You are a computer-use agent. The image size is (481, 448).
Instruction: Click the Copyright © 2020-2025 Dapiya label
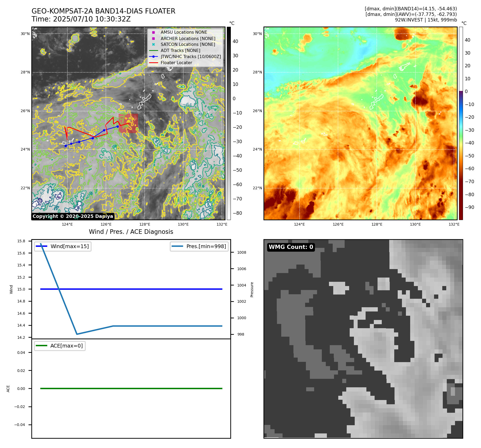pos(73,216)
